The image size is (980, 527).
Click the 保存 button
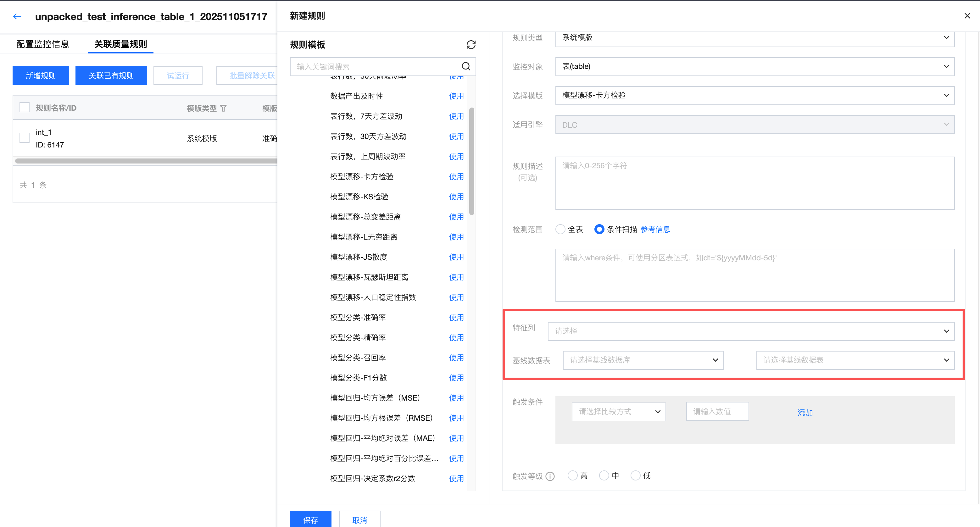click(x=310, y=519)
